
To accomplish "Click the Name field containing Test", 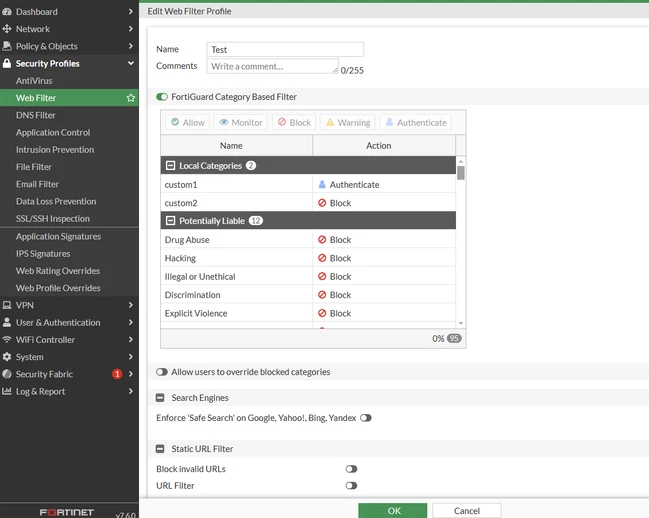I will 285,49.
